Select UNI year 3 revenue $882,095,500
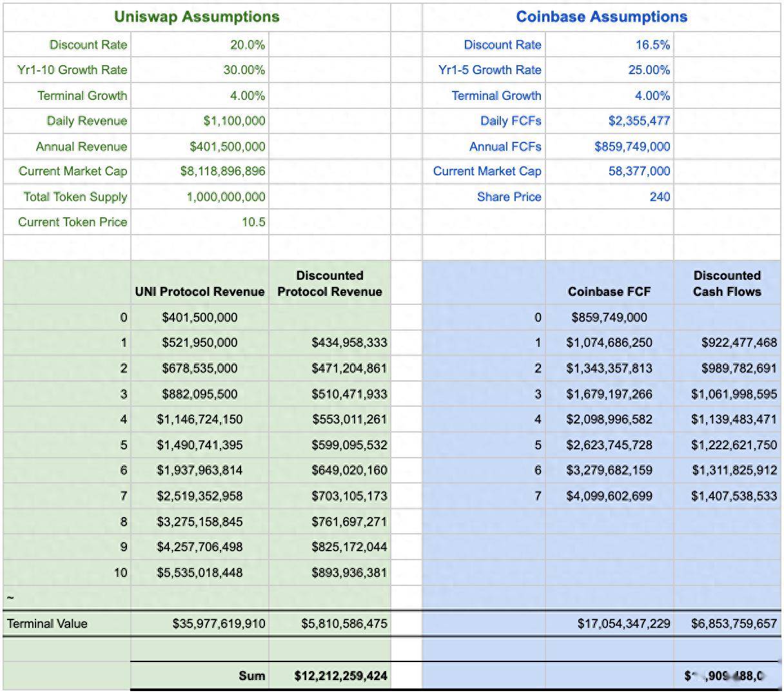This screenshot has height=693, width=784. [200, 394]
